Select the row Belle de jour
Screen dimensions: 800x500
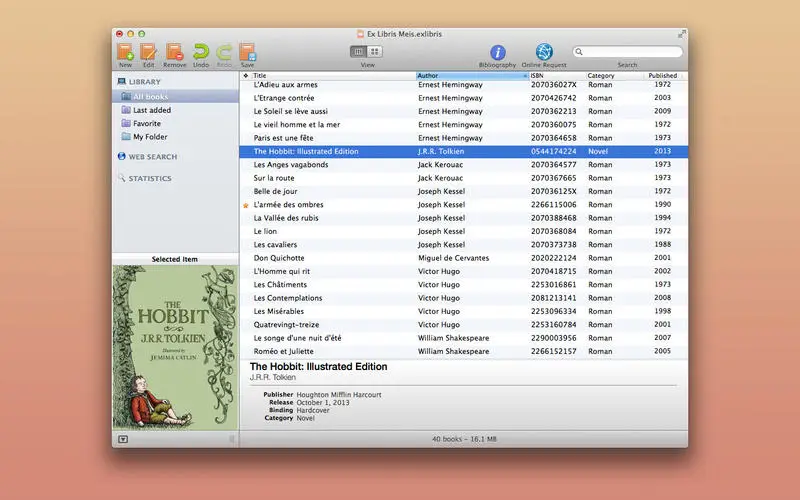click(x=463, y=191)
